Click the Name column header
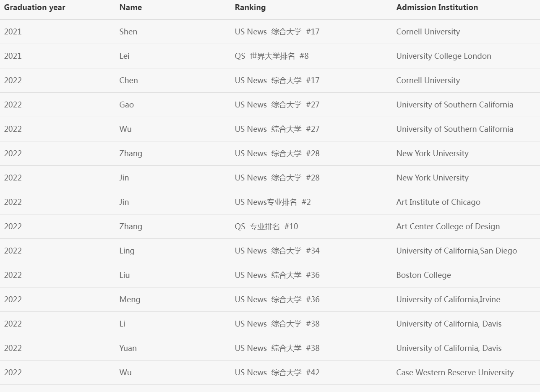The width and height of the screenshot is (540, 392). coord(130,8)
